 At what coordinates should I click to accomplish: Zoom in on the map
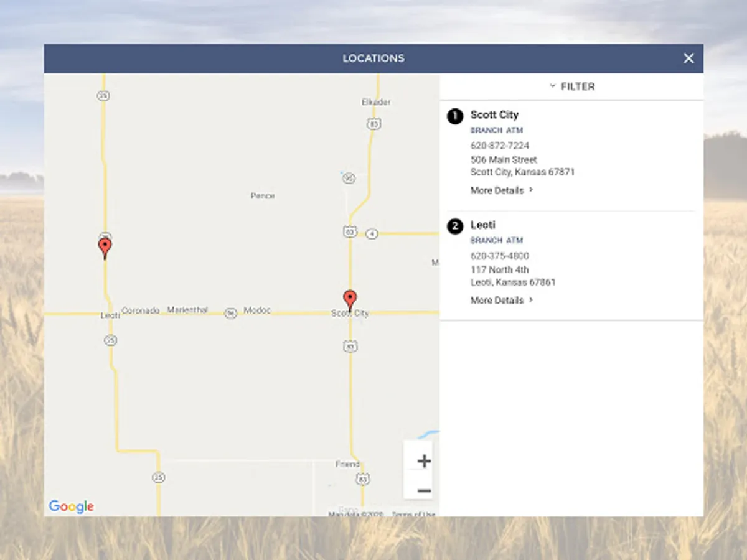424,461
